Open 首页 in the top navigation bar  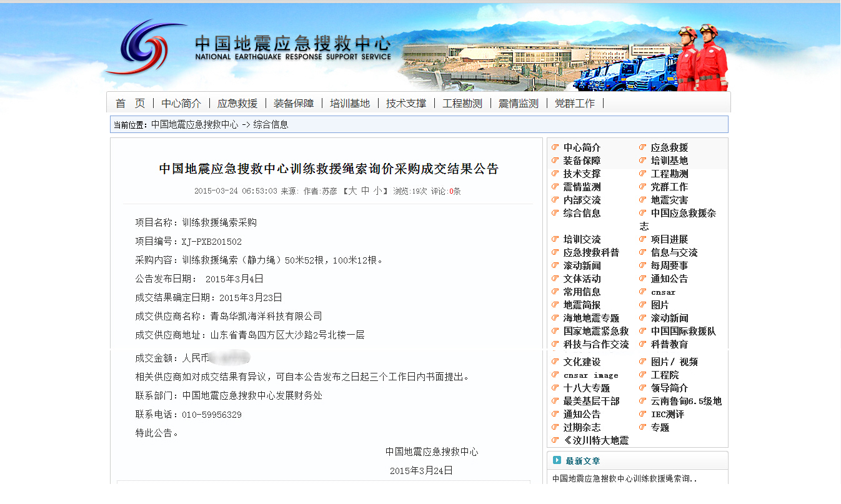coord(130,104)
